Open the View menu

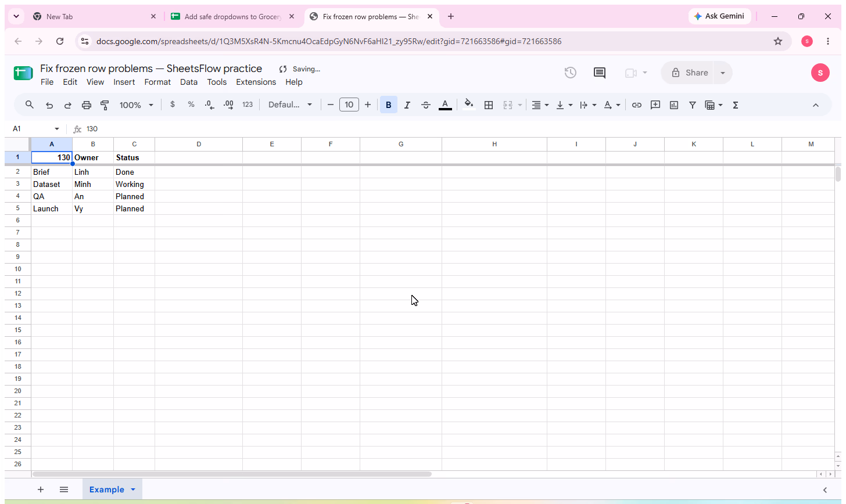pyautogui.click(x=95, y=82)
